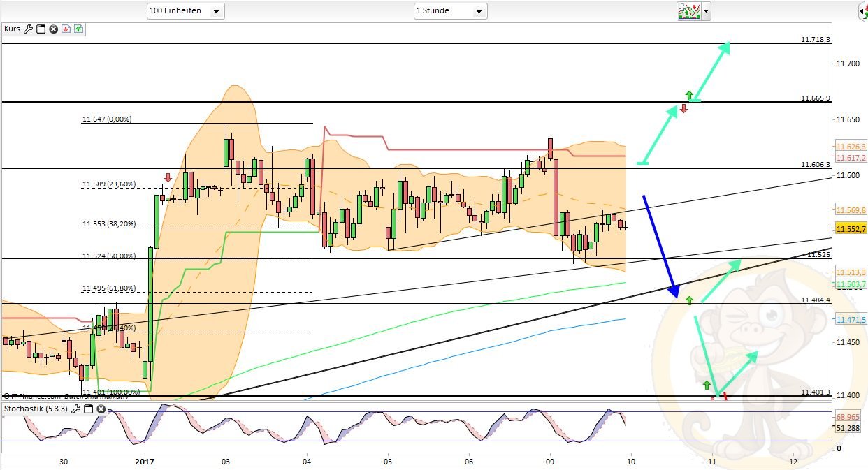Screen dimensions: 868x470
Task: Click the partially visible icon at top-right edge
Action: pyautogui.click(x=863, y=11)
